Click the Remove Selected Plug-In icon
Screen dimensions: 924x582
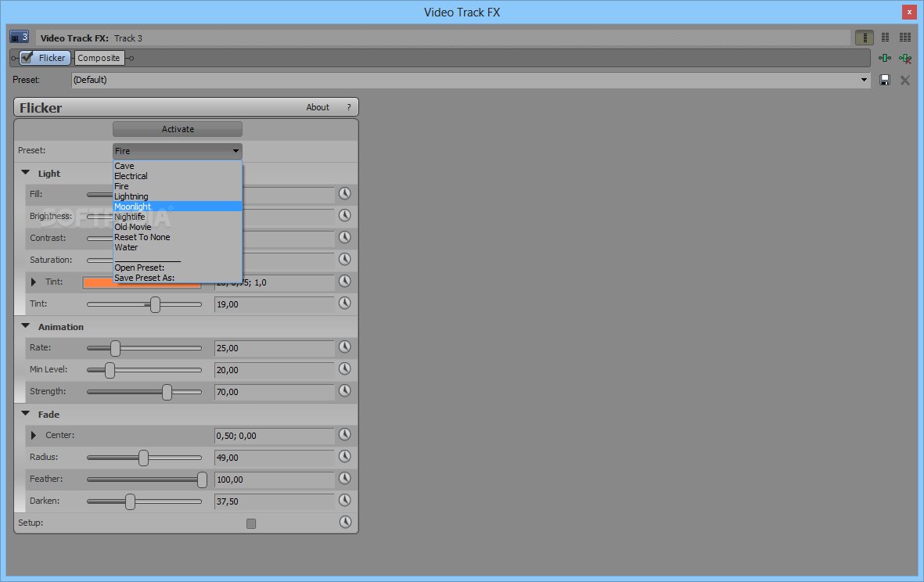(905, 59)
